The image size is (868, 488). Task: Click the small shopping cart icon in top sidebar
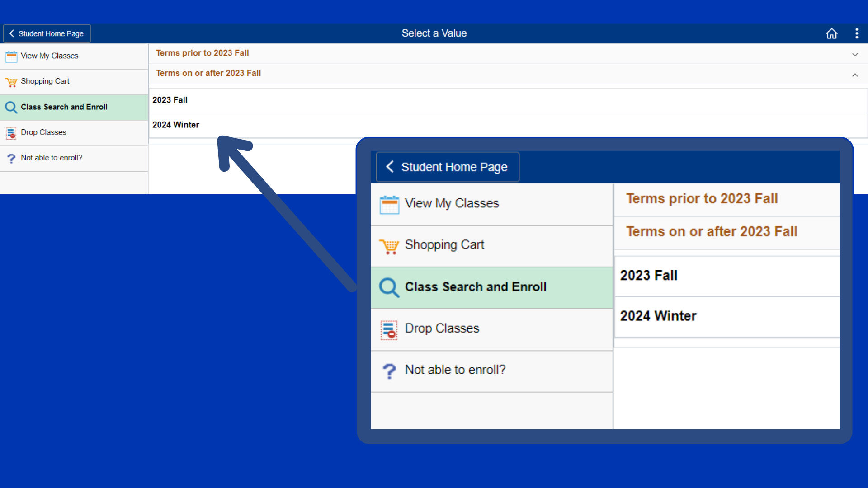(11, 82)
